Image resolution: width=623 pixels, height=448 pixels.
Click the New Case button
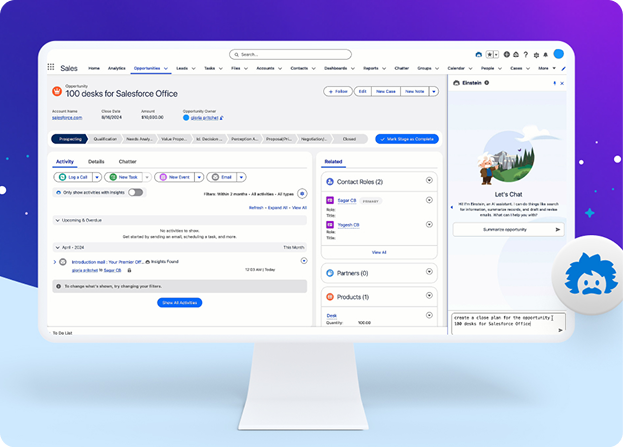tap(386, 92)
